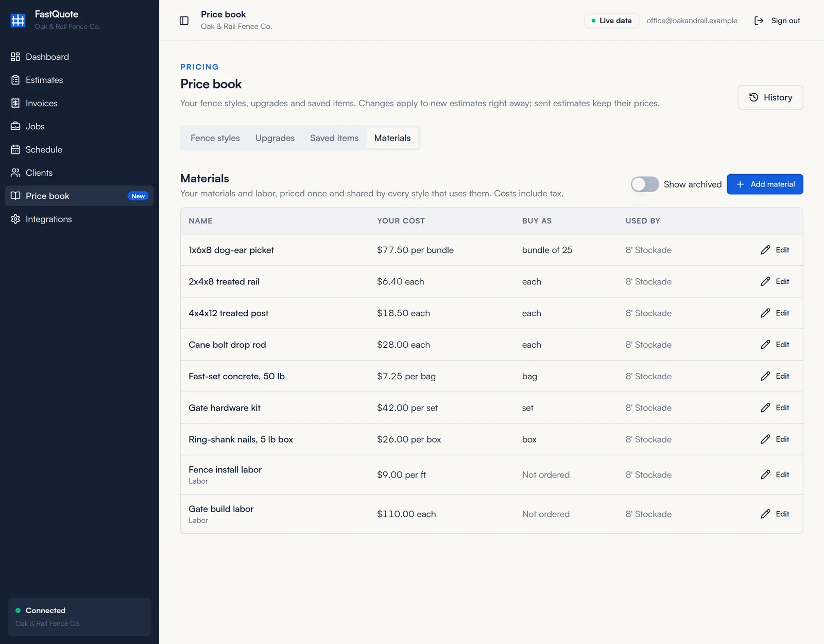
Task: Click the Add material button
Action: point(765,184)
